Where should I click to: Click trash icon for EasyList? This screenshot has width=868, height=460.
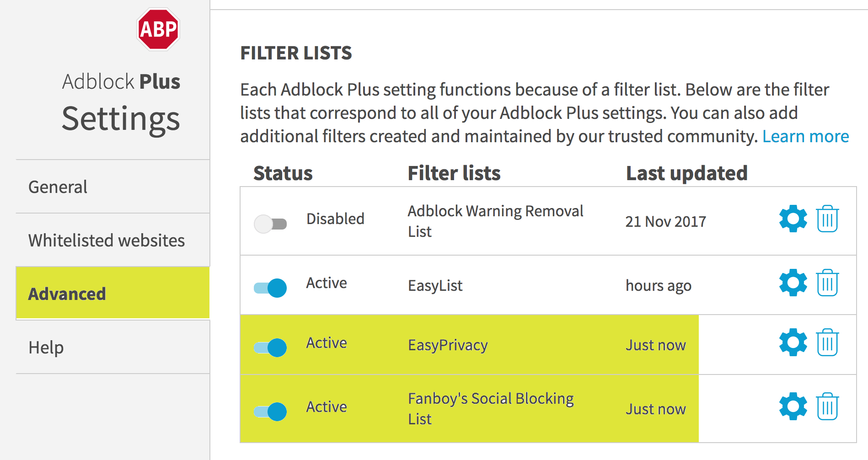click(x=827, y=283)
